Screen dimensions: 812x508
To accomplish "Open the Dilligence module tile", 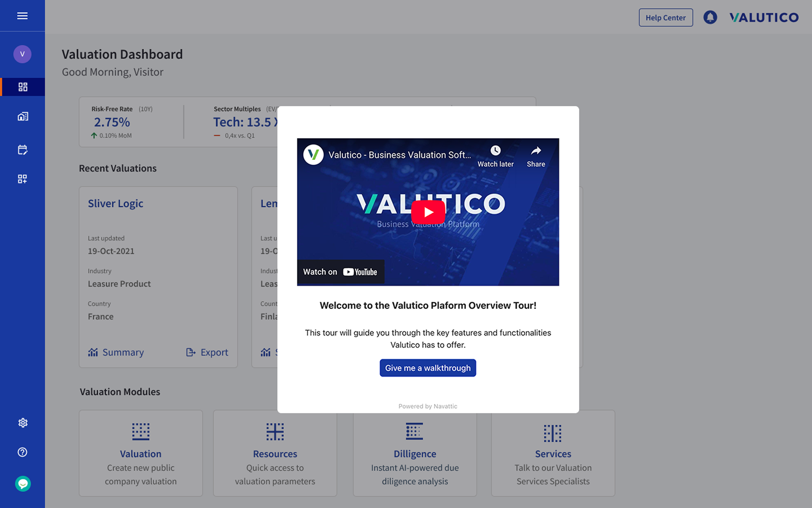I will (414, 453).
